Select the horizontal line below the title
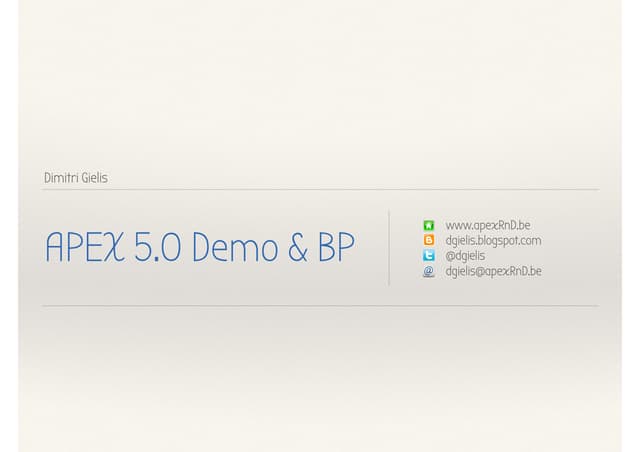The height and width of the screenshot is (452, 640). 320,305
